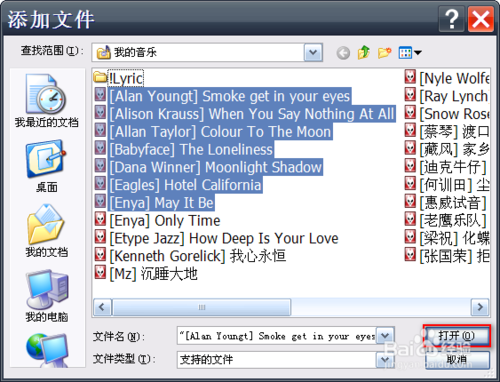Click the icon of Babyface file

click(100, 149)
